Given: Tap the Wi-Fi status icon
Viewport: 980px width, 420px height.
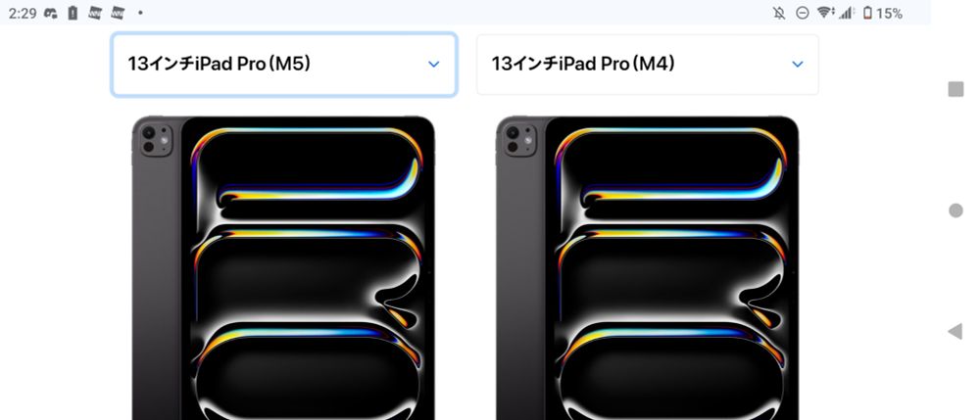Looking at the screenshot, I should pos(825,13).
